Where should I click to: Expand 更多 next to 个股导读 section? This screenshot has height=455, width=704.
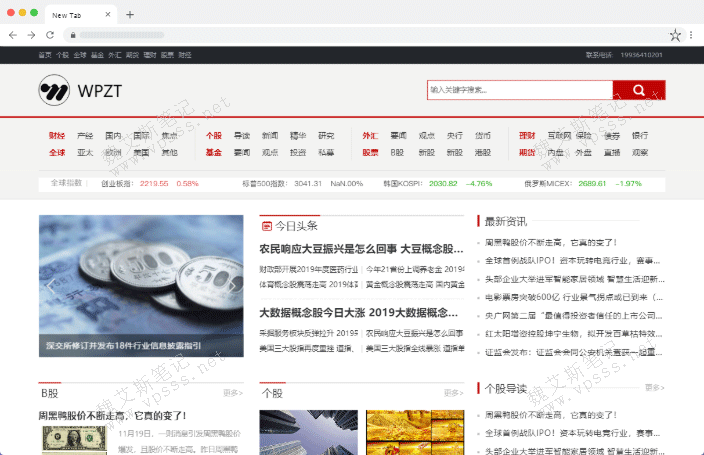click(x=654, y=387)
